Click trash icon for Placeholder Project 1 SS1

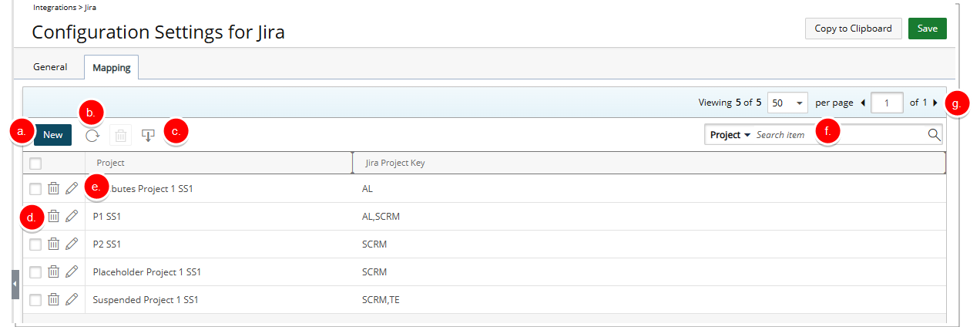click(54, 272)
